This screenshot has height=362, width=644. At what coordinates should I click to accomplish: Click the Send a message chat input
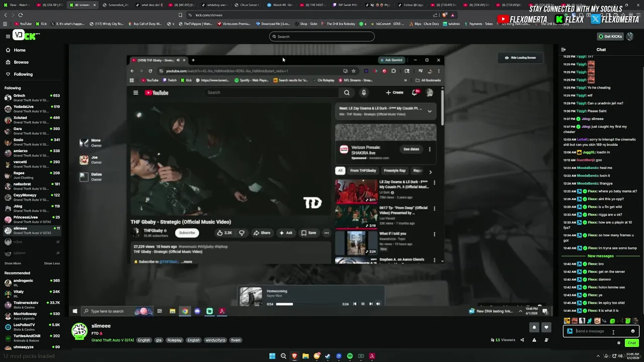pyautogui.click(x=601, y=331)
